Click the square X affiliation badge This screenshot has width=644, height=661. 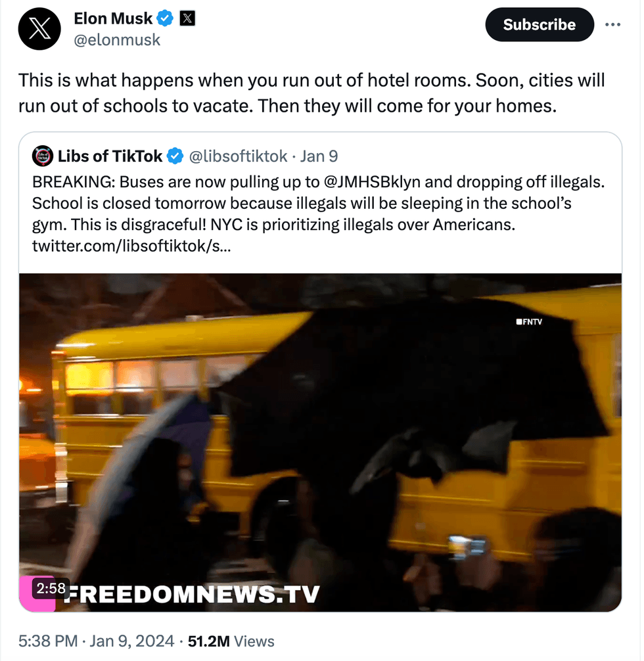[x=187, y=18]
